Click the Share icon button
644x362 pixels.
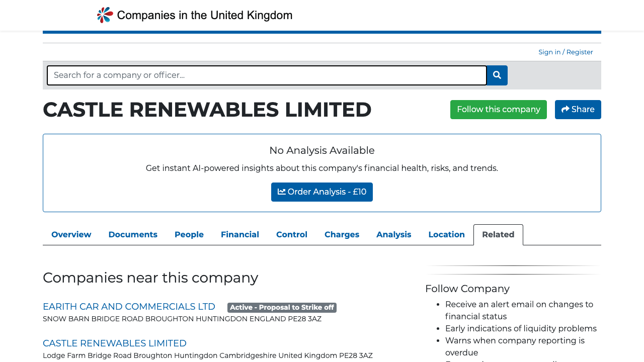[566, 109]
